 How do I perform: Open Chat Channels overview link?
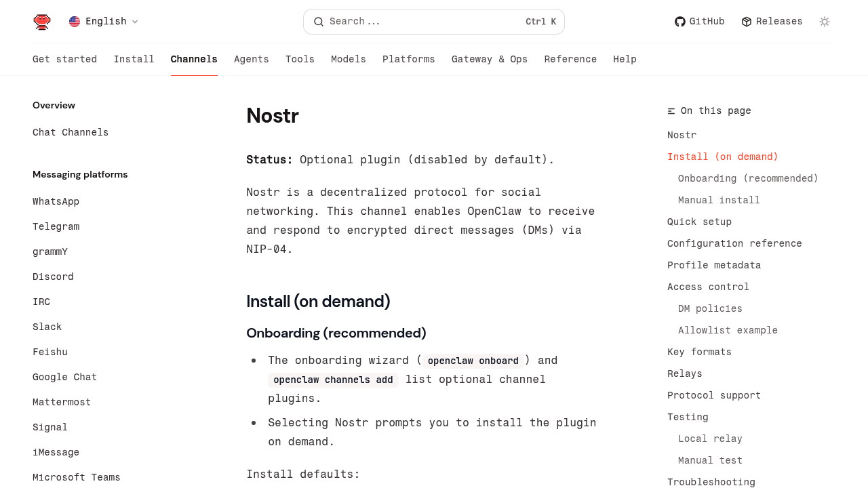71,133
